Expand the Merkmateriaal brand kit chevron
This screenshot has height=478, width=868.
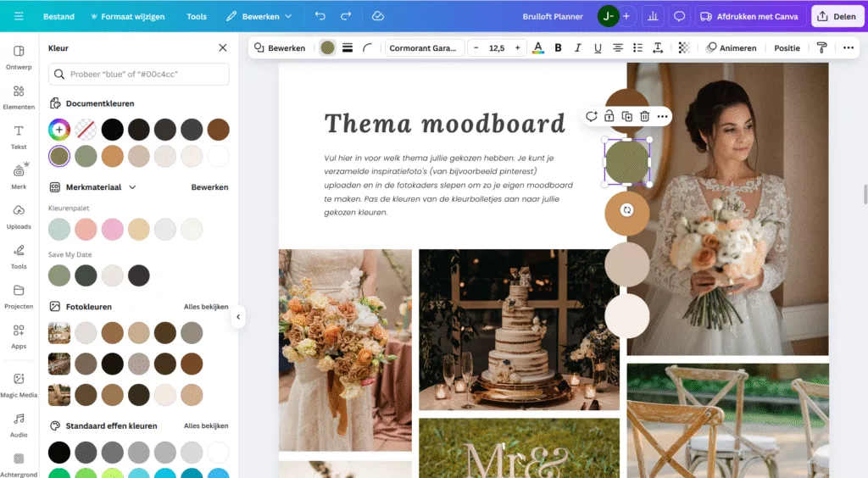pyautogui.click(x=132, y=187)
